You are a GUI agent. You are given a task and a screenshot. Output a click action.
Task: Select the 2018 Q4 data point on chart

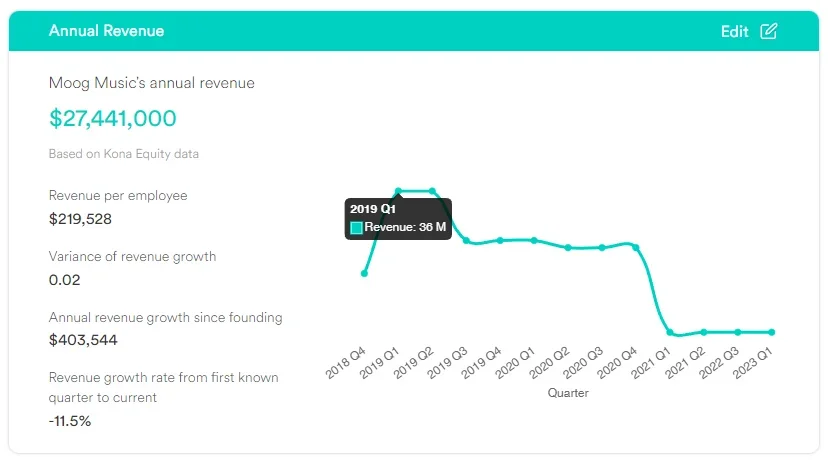[x=364, y=273]
